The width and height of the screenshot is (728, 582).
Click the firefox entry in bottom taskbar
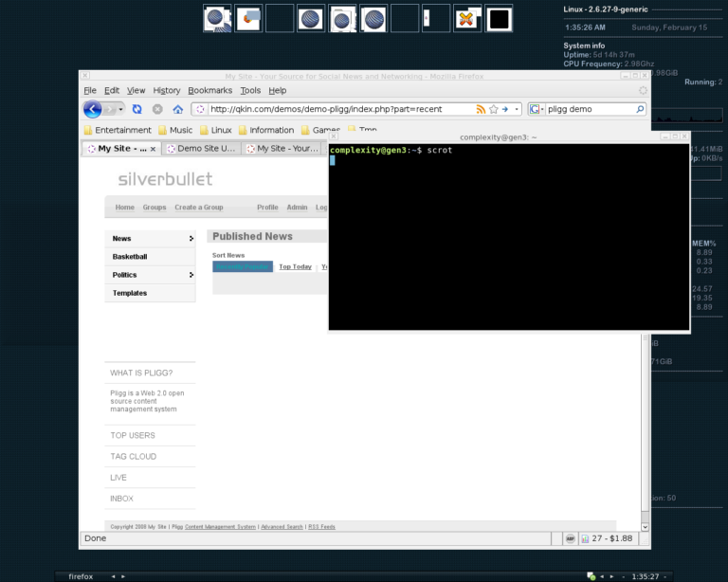(81, 575)
